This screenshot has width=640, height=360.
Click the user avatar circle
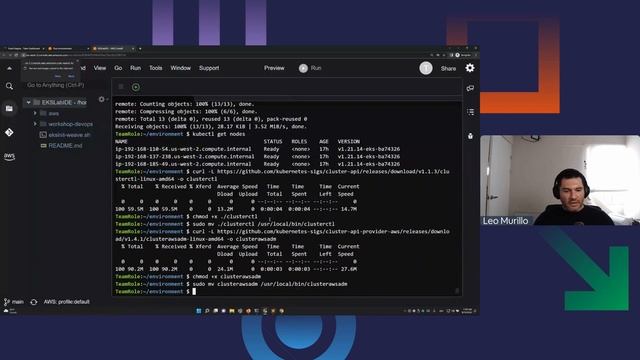point(426,68)
